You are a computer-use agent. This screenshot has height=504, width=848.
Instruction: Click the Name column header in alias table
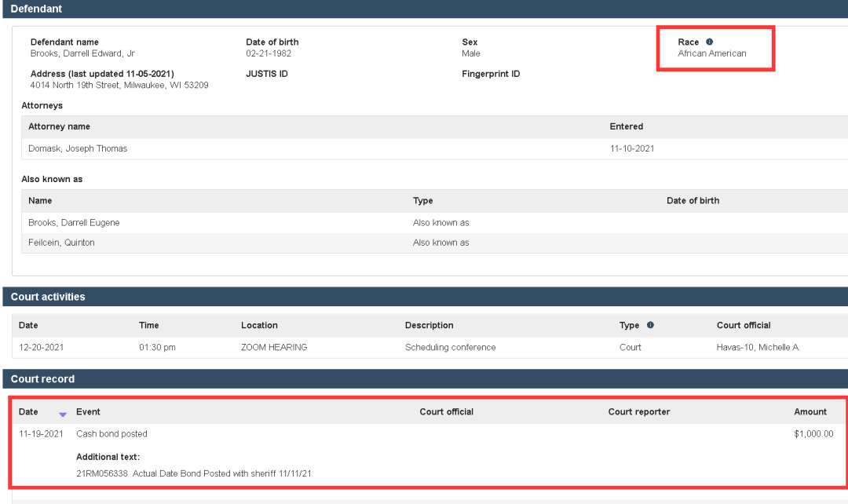[40, 201]
